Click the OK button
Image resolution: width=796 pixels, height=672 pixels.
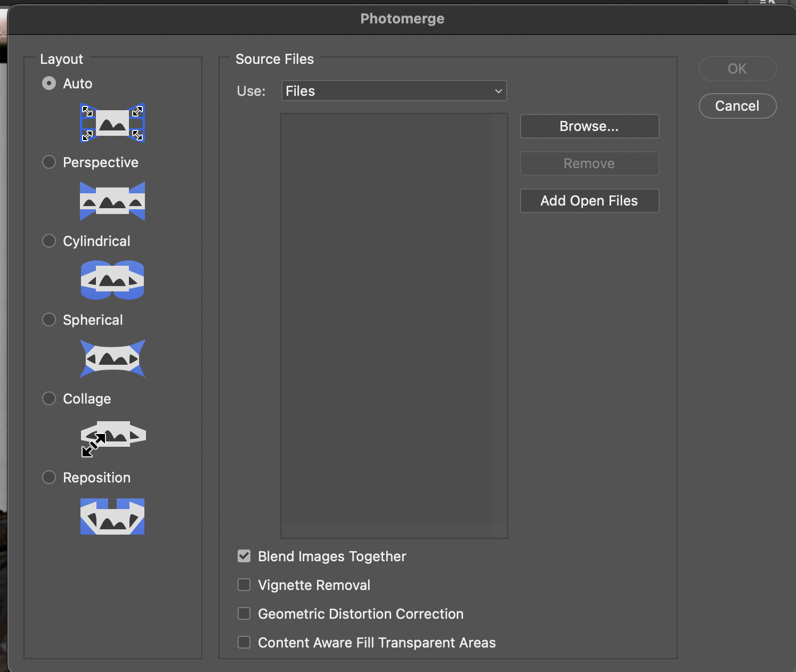click(x=737, y=69)
